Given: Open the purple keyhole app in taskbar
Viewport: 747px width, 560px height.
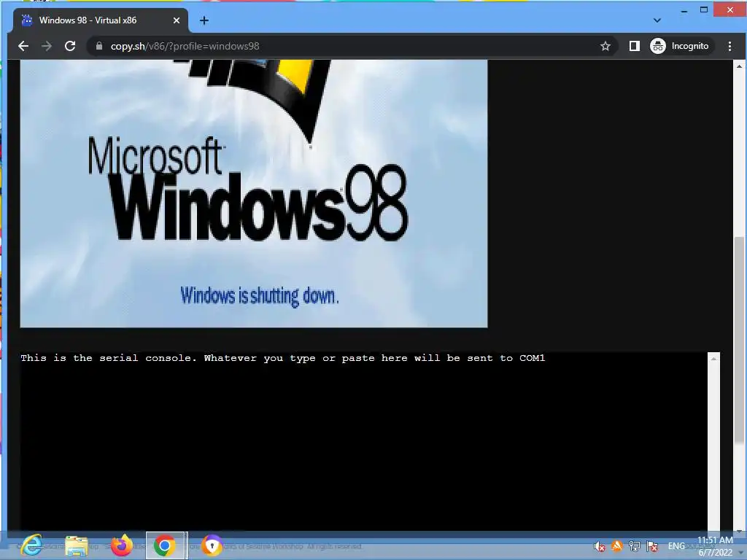Looking at the screenshot, I should coord(212,545).
